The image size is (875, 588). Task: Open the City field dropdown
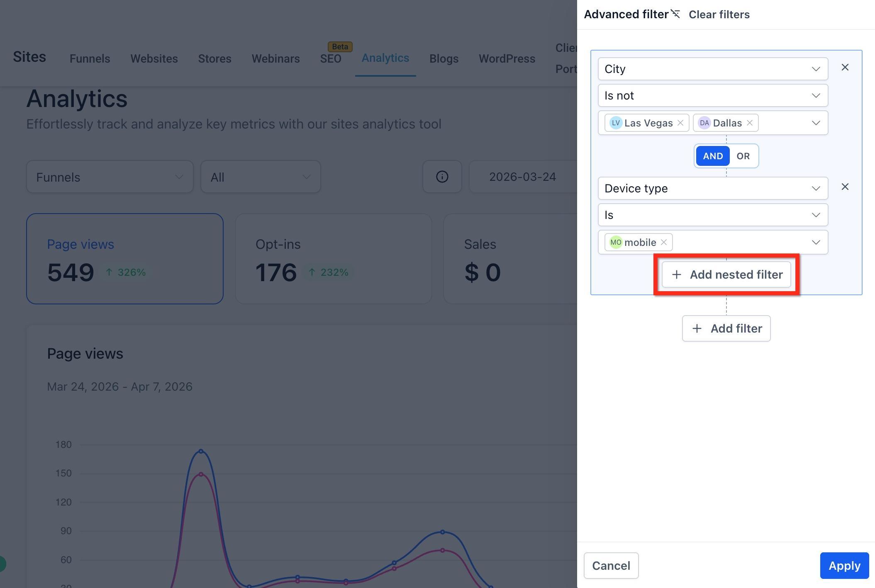pyautogui.click(x=713, y=69)
